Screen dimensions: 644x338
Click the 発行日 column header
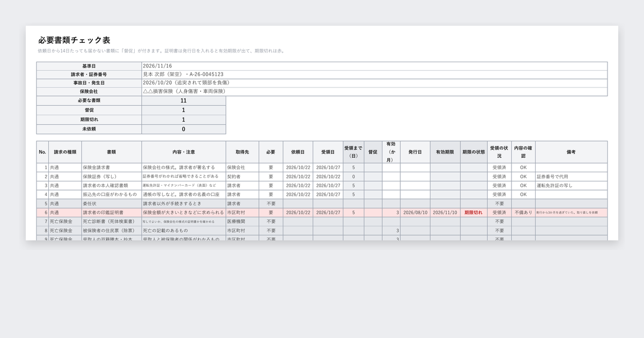(415, 152)
